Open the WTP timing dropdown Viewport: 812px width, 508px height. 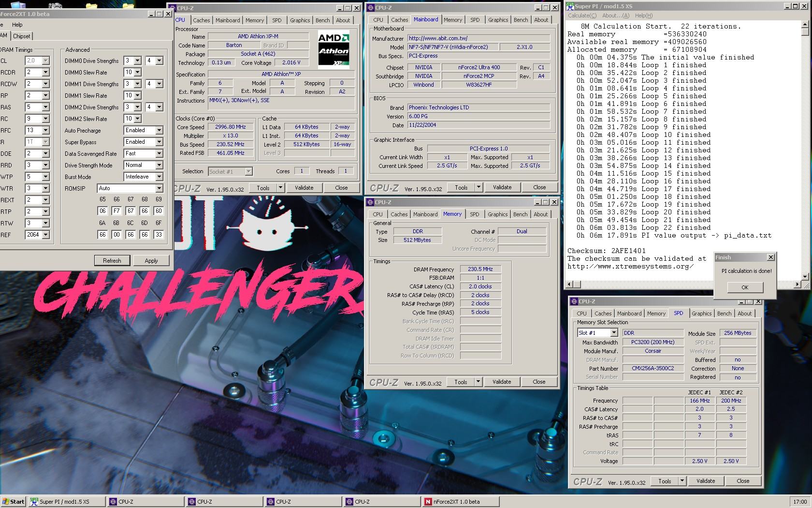click(45, 177)
